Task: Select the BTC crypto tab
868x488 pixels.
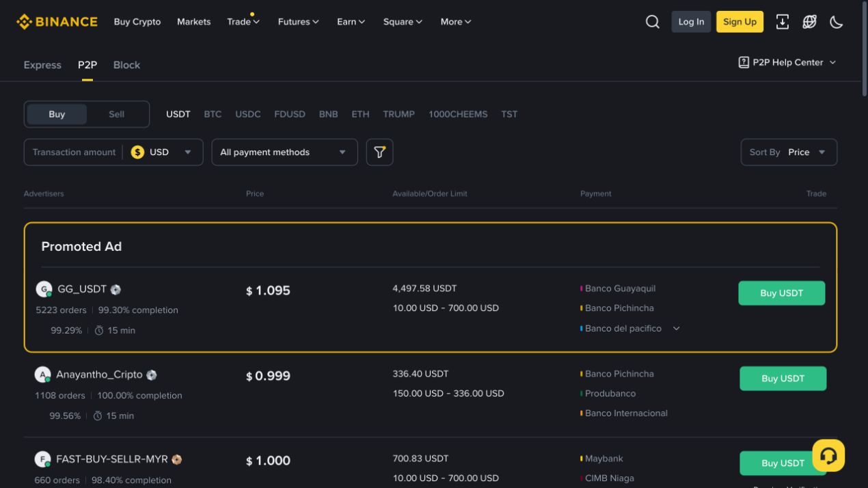Action: coord(213,114)
